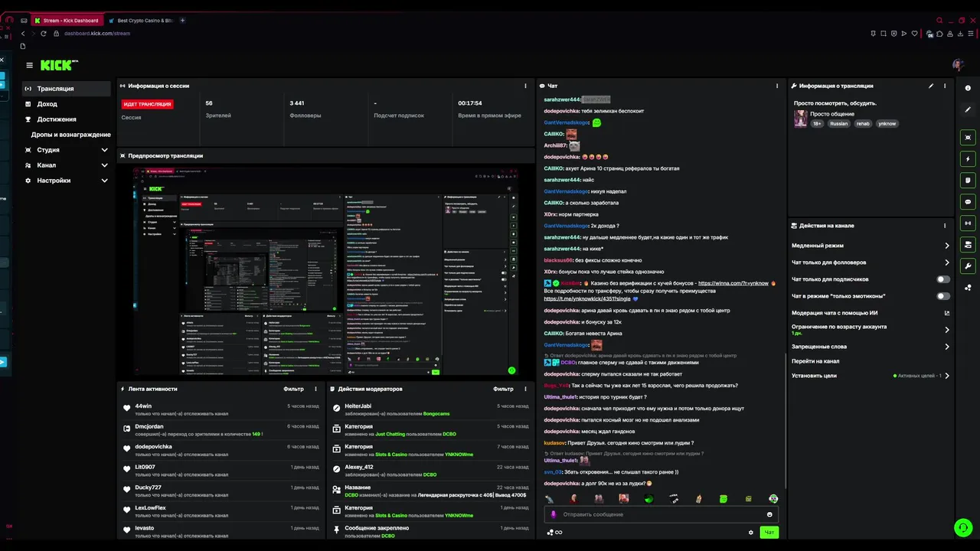
Task: Click the three-dots cluster sidebar icon
Action: pos(968,288)
